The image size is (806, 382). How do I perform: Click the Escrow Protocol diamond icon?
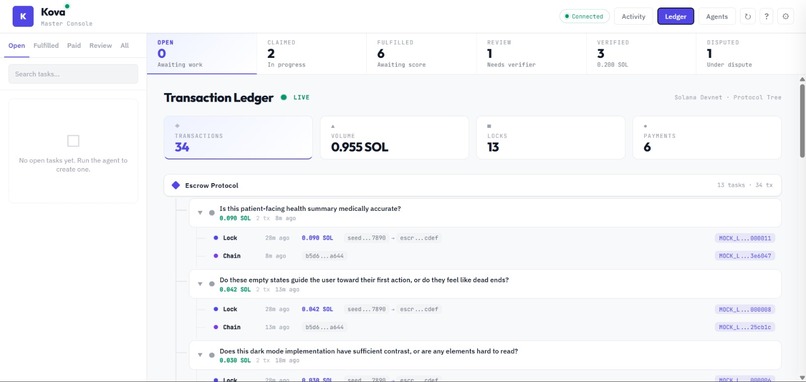tap(176, 185)
